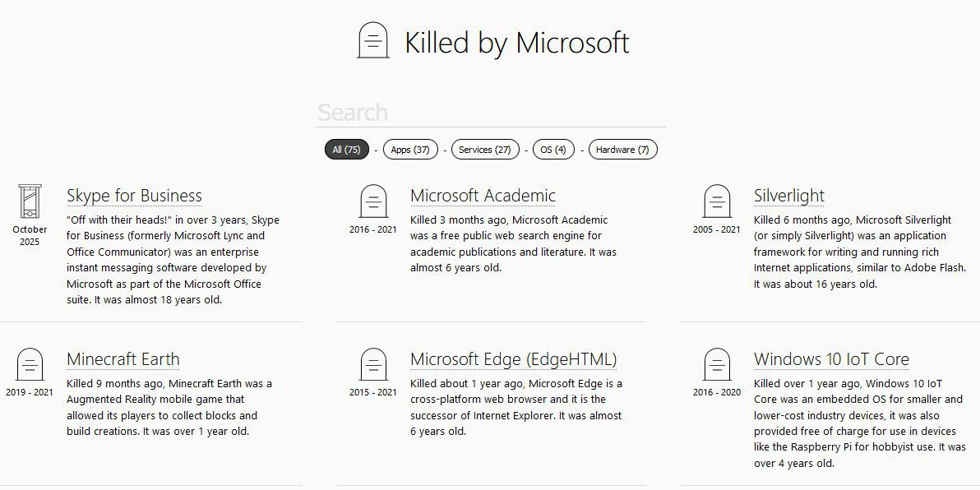
Task: Click the Windows 10 IoT Core tombstone icon
Action: [716, 365]
